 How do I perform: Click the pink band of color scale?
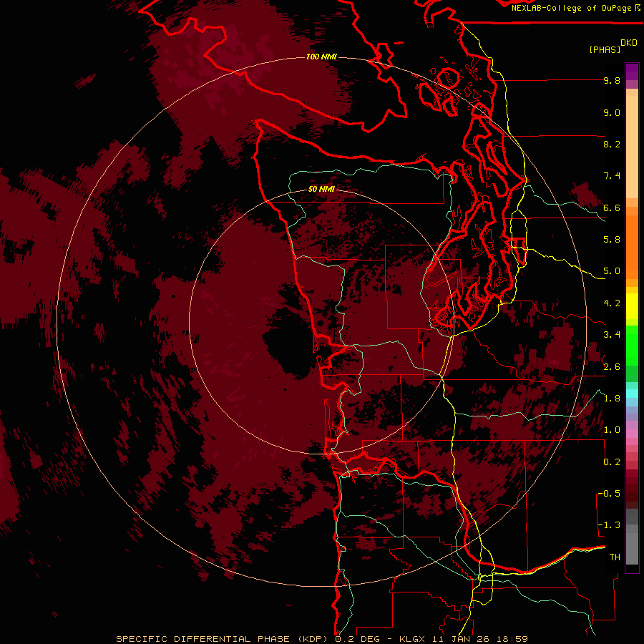pos(632,434)
